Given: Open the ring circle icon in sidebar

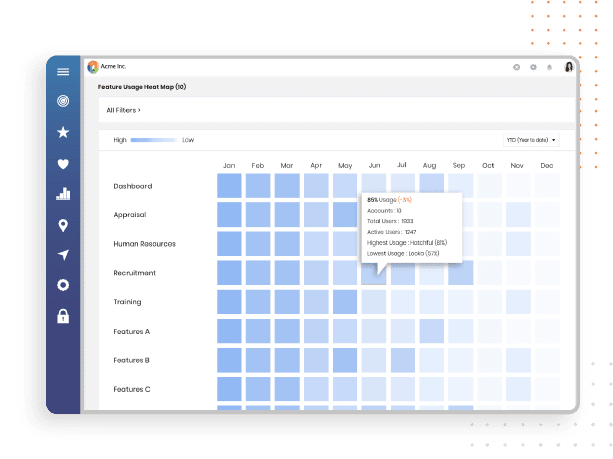Looking at the screenshot, I should 63,285.
